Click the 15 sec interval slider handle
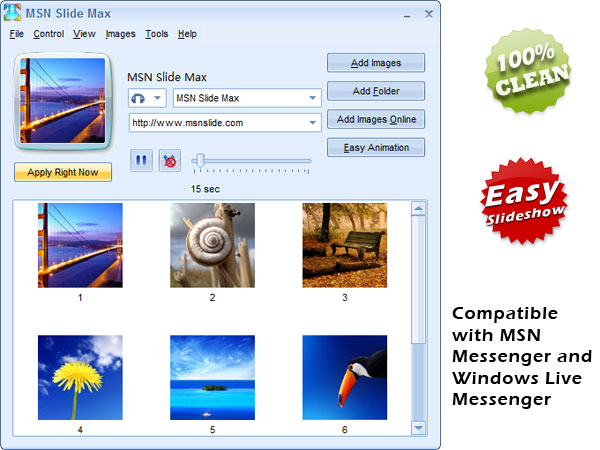The height and width of the screenshot is (450, 600). (x=200, y=161)
